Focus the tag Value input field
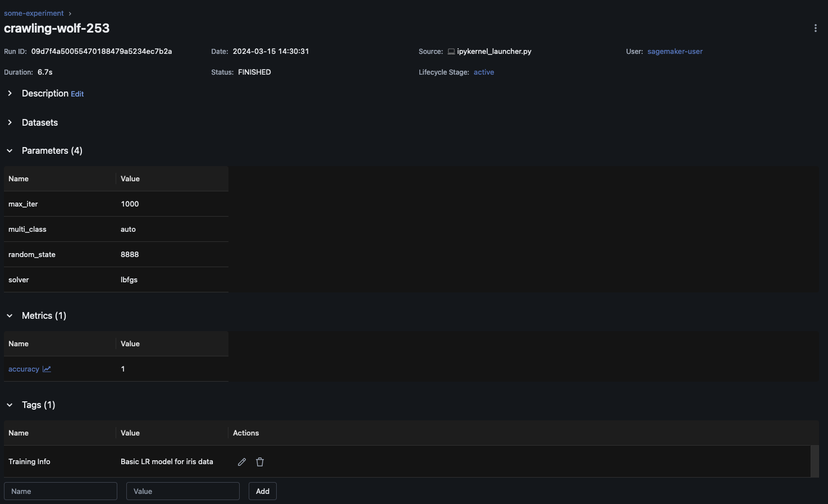This screenshot has height=504, width=828. [183, 491]
